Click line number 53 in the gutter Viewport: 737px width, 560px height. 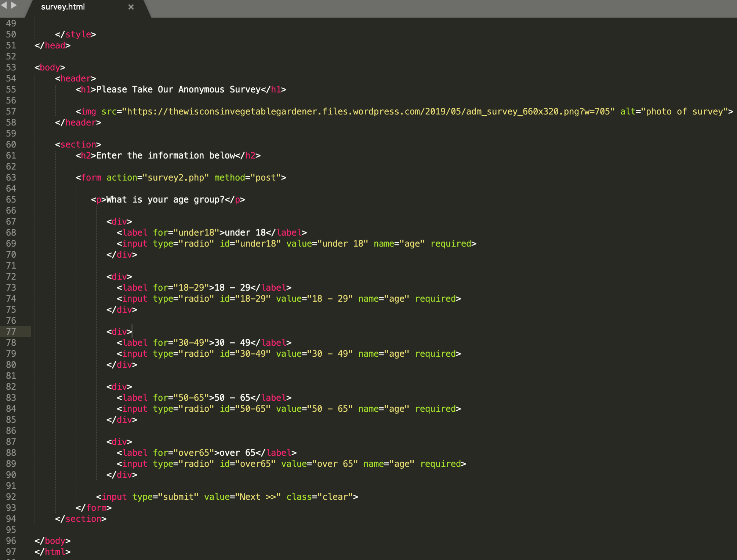point(11,67)
